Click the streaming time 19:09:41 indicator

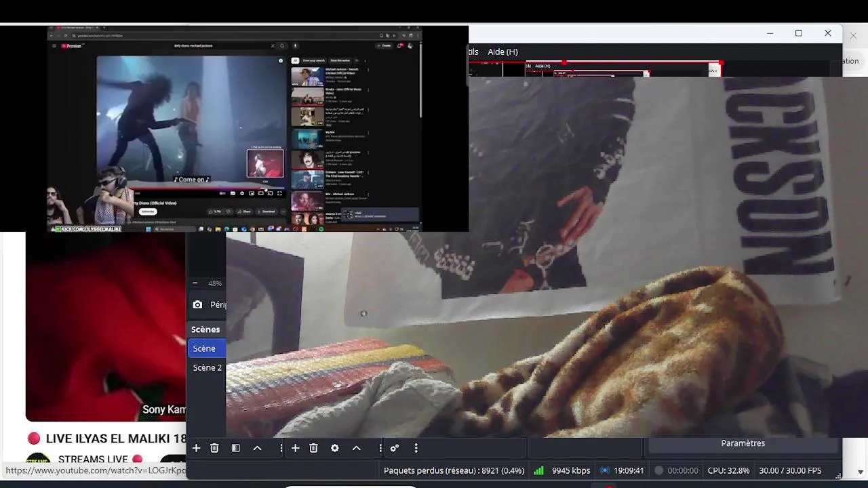629,470
